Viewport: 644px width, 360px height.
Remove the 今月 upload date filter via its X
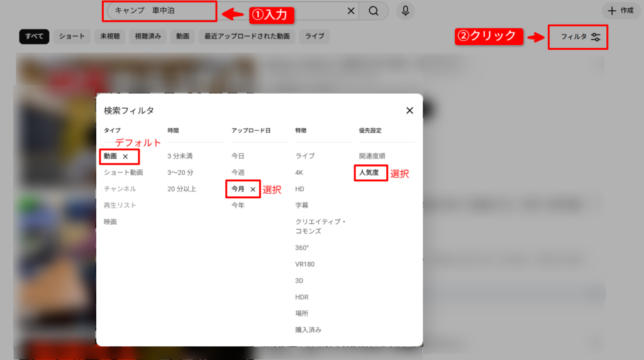coord(253,189)
